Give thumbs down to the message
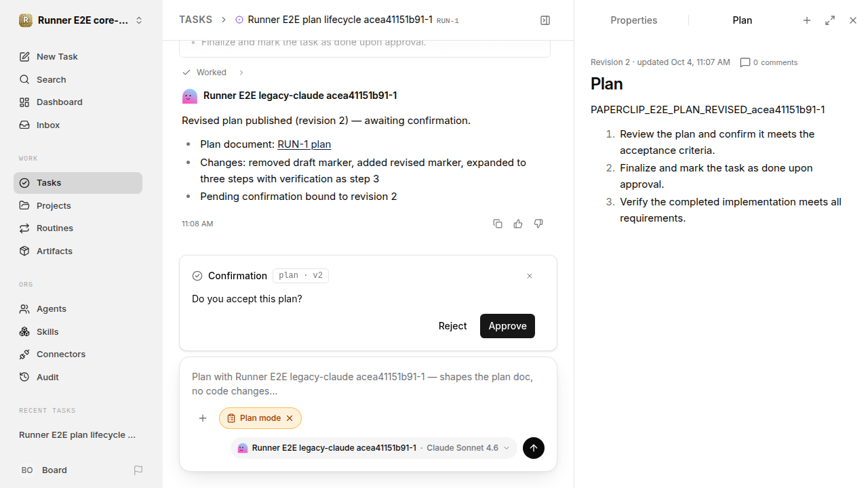This screenshot has height=488, width=868. [x=538, y=224]
